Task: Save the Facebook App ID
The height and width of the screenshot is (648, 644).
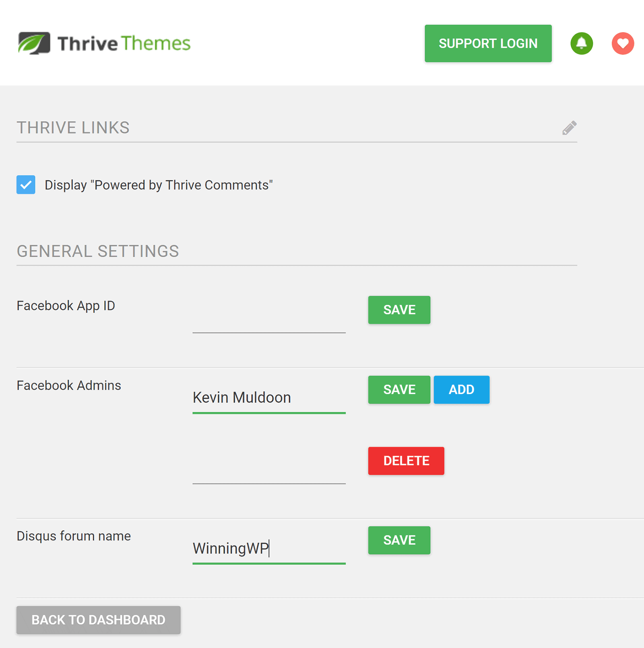Action: (399, 310)
